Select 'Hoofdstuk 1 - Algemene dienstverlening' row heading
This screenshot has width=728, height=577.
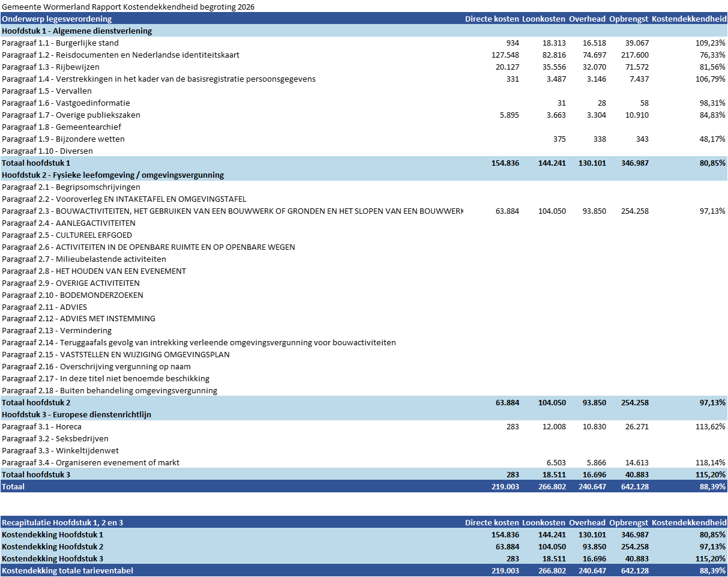[x=77, y=31]
